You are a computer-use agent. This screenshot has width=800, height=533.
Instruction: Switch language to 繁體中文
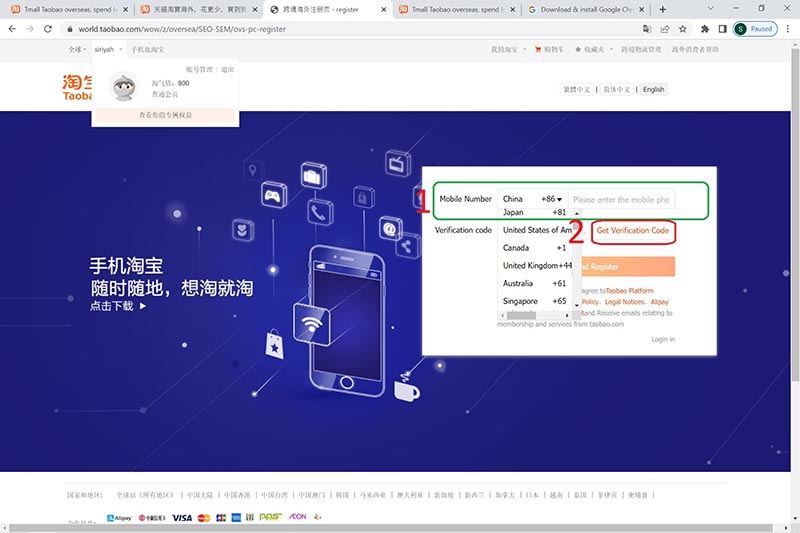[577, 89]
